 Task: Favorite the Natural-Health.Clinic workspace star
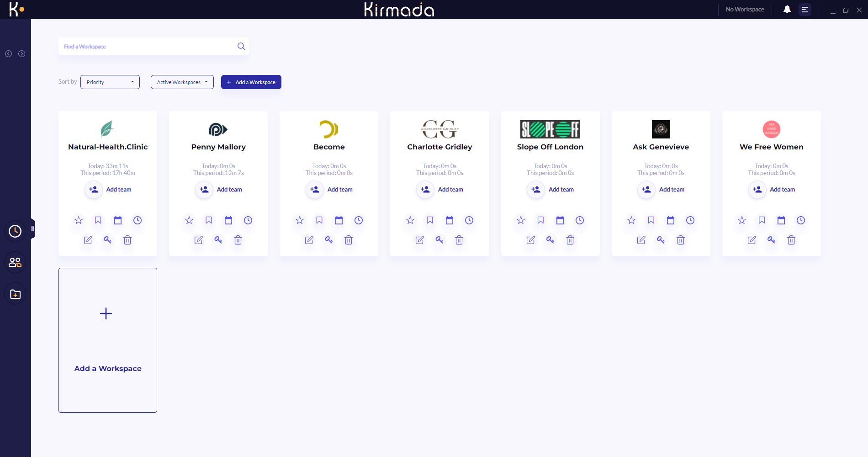[78, 220]
